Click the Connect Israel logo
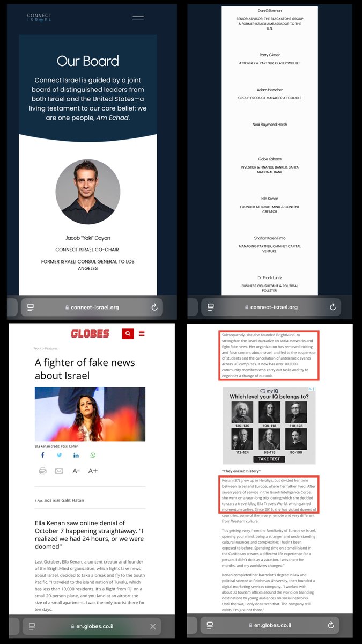Screen dimensions: 362x644 40,18
